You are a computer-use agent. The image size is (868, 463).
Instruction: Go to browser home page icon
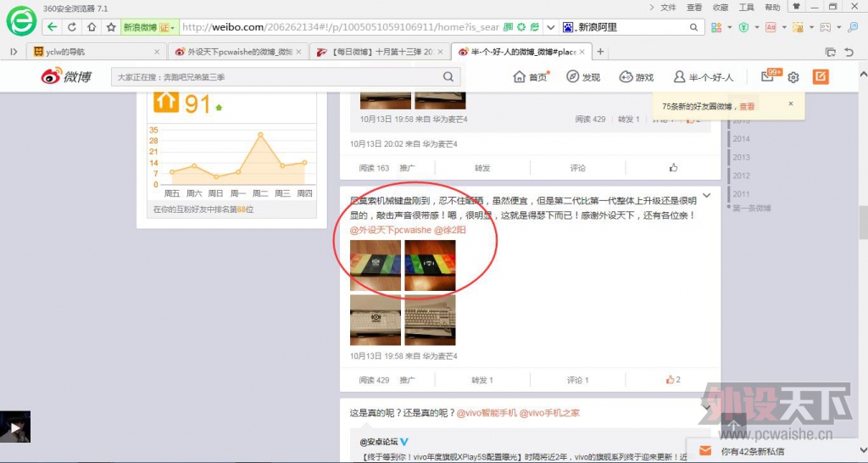pos(92,26)
